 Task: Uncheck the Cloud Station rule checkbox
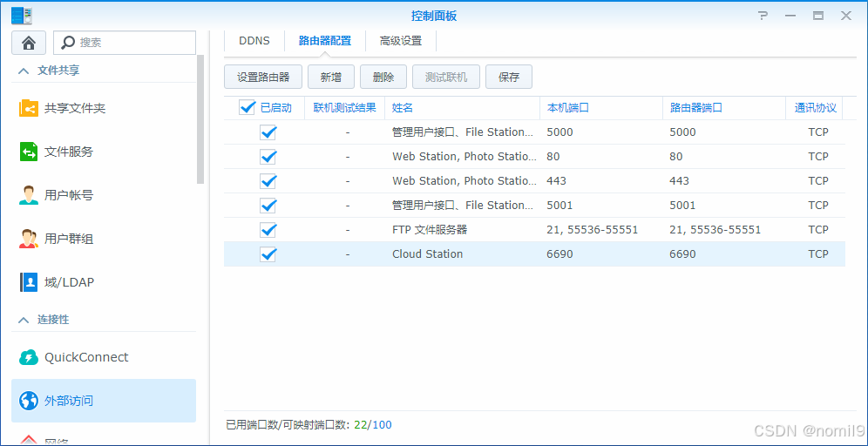coord(268,254)
